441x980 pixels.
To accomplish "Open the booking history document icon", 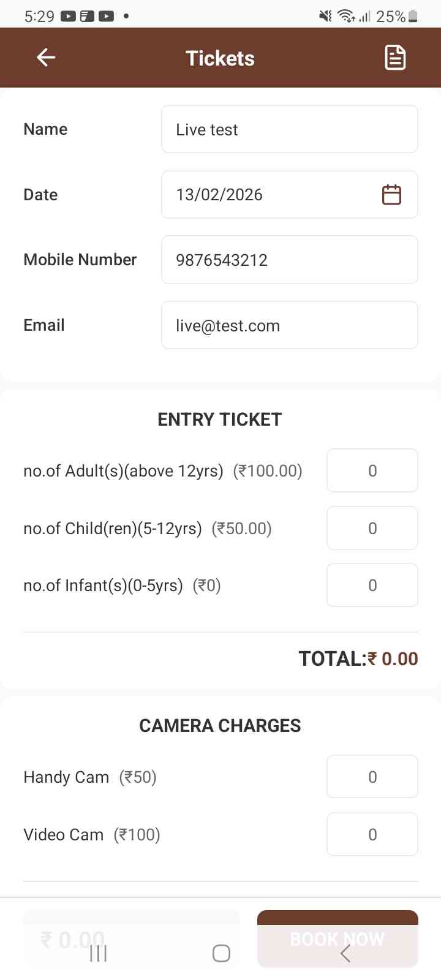I will click(x=395, y=58).
